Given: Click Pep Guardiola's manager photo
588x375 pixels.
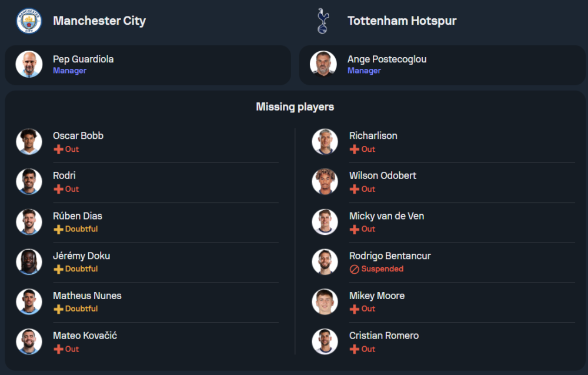Looking at the screenshot, I should click(29, 64).
